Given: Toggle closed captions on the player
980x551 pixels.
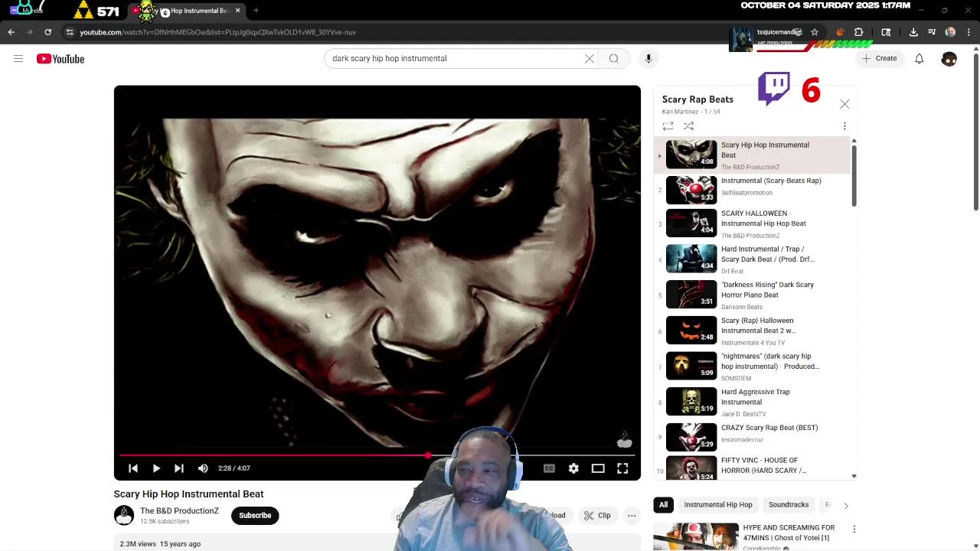Looking at the screenshot, I should tap(549, 468).
